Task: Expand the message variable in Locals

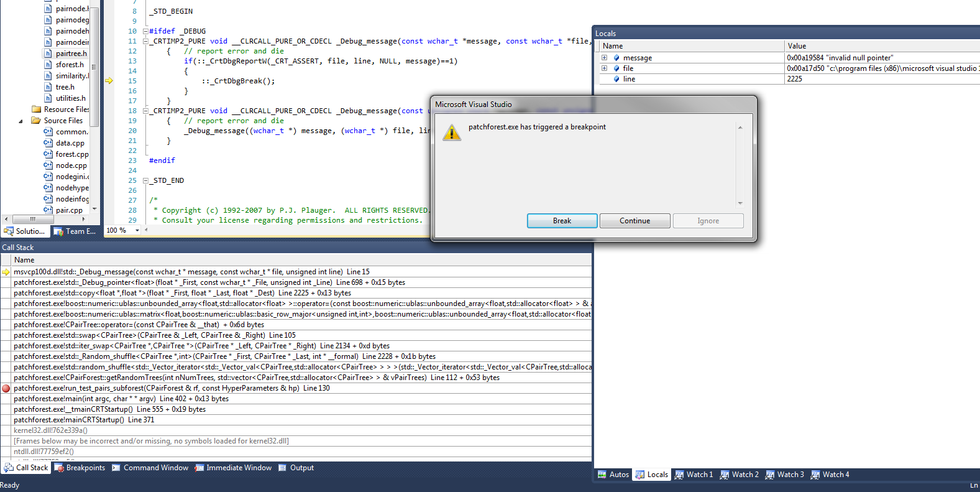Action: click(604, 58)
